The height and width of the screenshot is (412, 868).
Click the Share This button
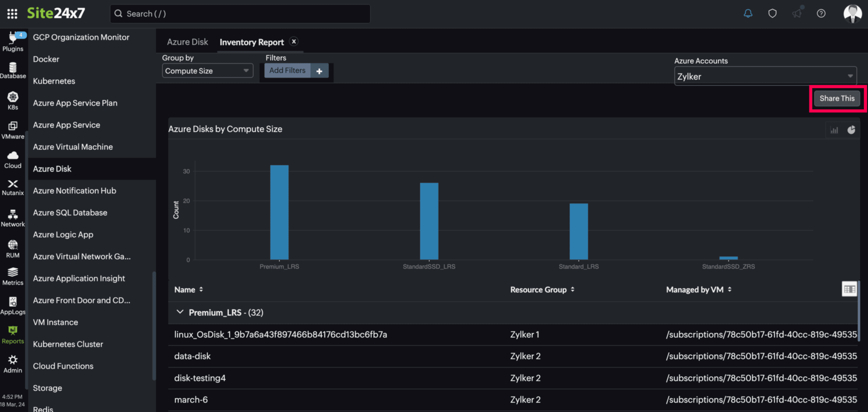[x=837, y=98]
